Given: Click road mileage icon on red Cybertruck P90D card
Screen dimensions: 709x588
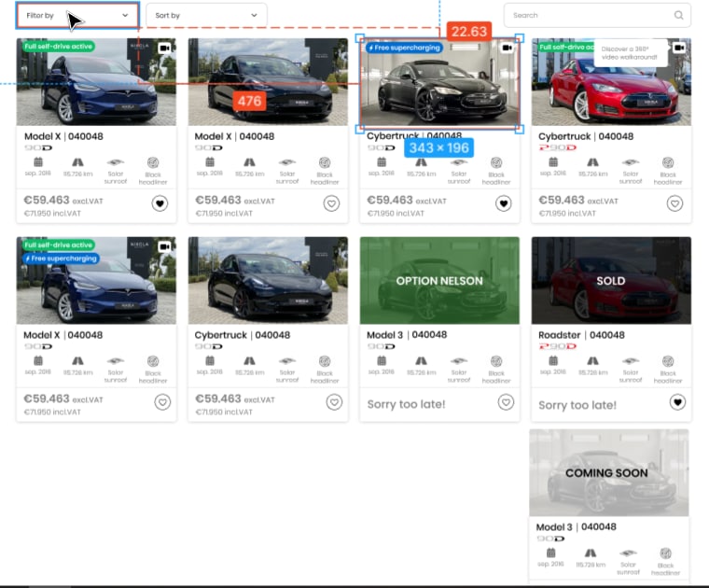Looking at the screenshot, I should click(x=592, y=161).
